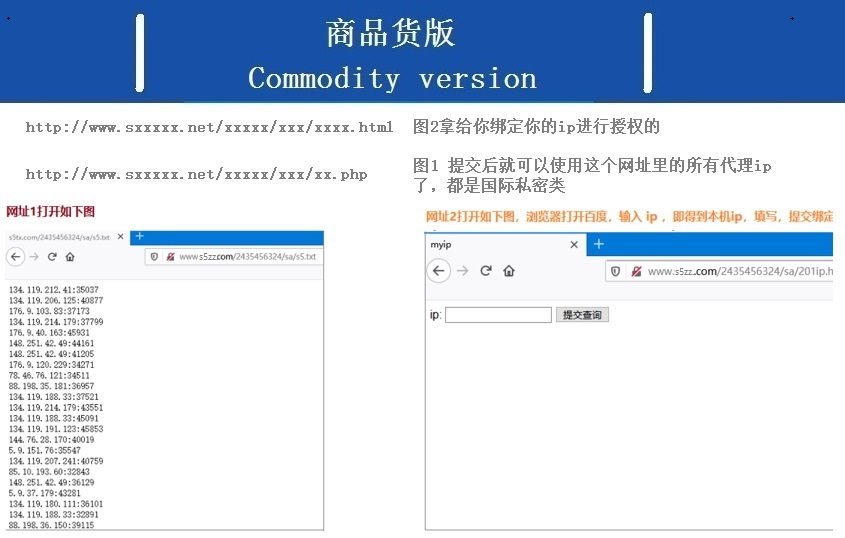Viewport: 845px width, 538px height.
Task: Reload the myip page
Action: pos(486,271)
